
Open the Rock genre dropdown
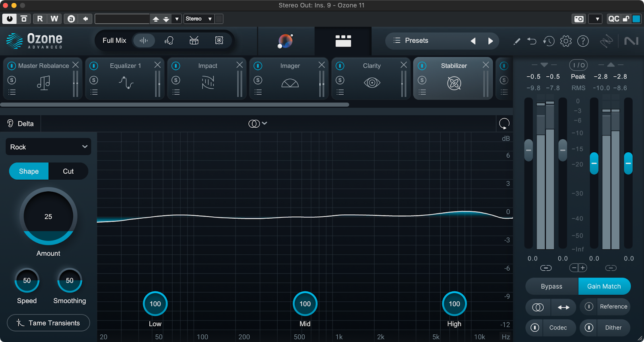pyautogui.click(x=48, y=147)
